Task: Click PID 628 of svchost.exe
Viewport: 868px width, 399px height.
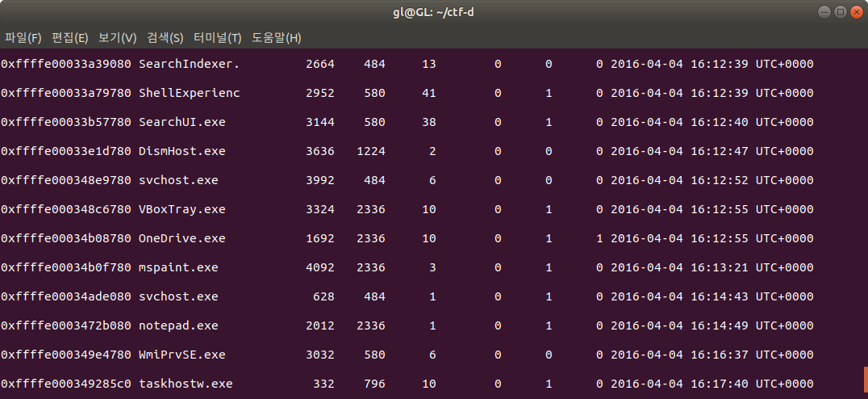Action: pos(323,296)
